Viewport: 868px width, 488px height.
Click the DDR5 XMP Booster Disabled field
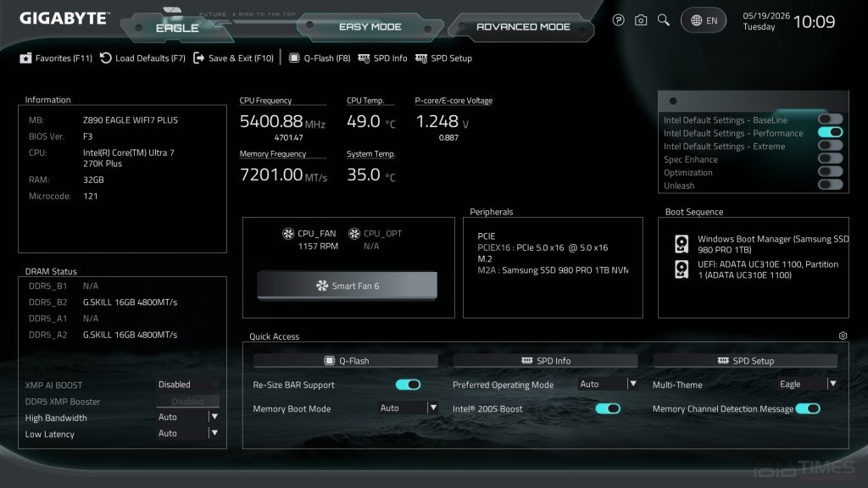click(187, 401)
